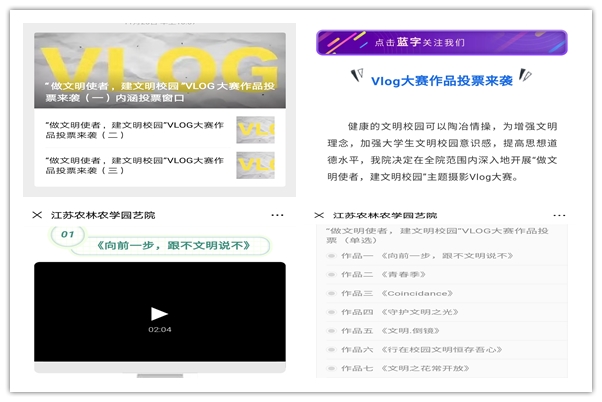Click right page title 江苏农林农学园艺院
Screen dimensions: 602x402
385,215
